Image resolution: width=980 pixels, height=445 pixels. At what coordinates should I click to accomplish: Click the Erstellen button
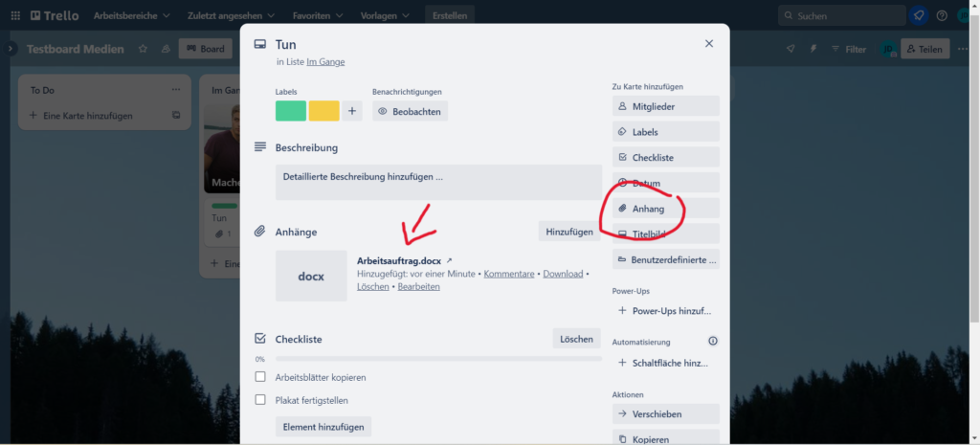point(450,15)
